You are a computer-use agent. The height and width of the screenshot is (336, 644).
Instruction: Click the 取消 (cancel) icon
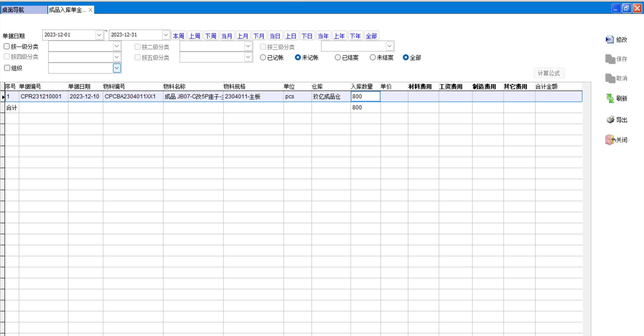(x=610, y=78)
